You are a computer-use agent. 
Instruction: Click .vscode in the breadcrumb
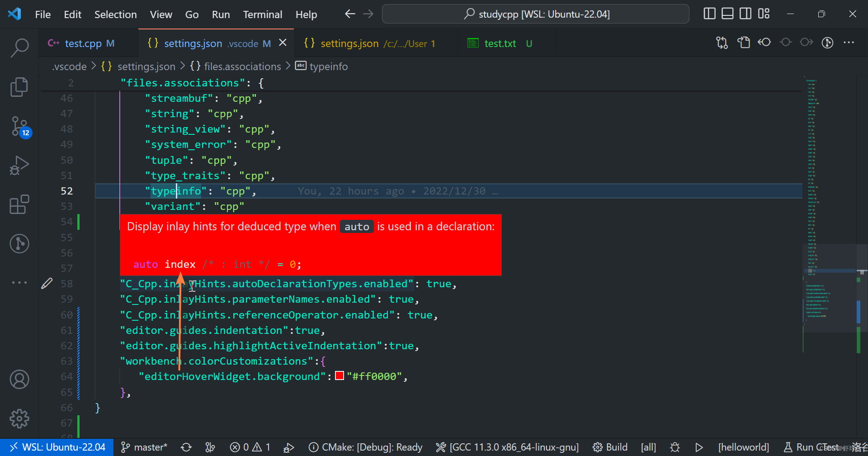click(x=69, y=66)
